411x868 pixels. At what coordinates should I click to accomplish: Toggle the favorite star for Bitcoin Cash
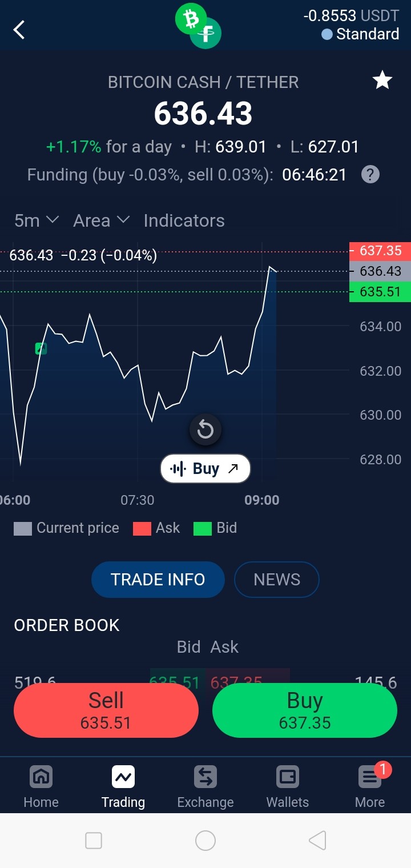(x=382, y=81)
